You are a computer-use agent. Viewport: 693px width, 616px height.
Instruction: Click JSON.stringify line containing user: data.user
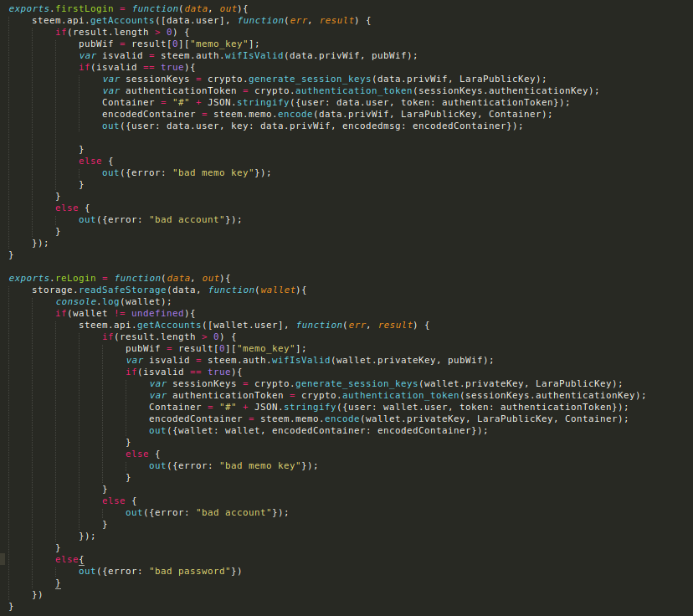(x=336, y=102)
